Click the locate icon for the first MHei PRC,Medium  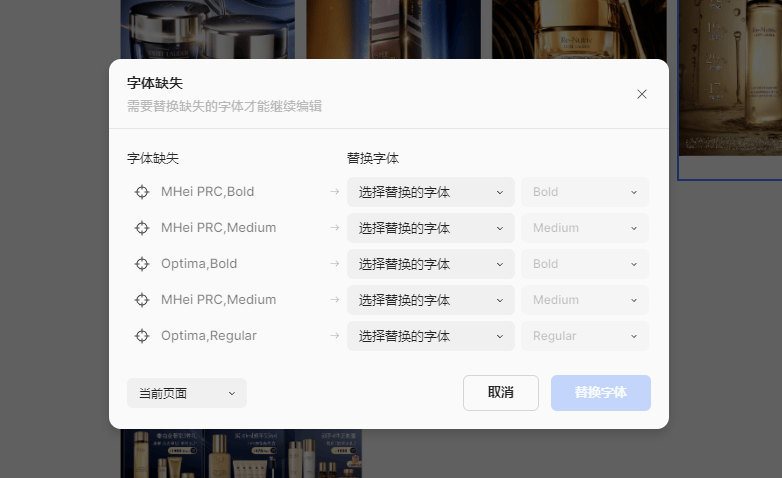click(142, 228)
